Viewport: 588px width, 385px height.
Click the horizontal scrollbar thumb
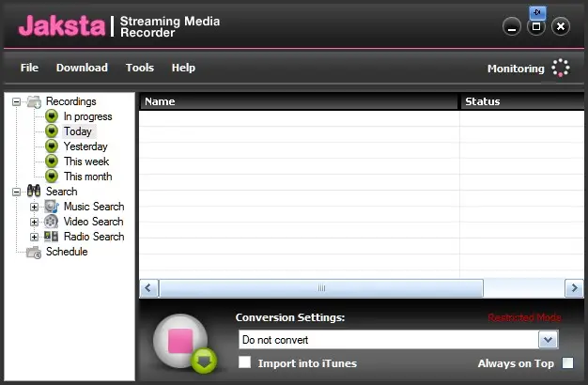click(x=321, y=288)
